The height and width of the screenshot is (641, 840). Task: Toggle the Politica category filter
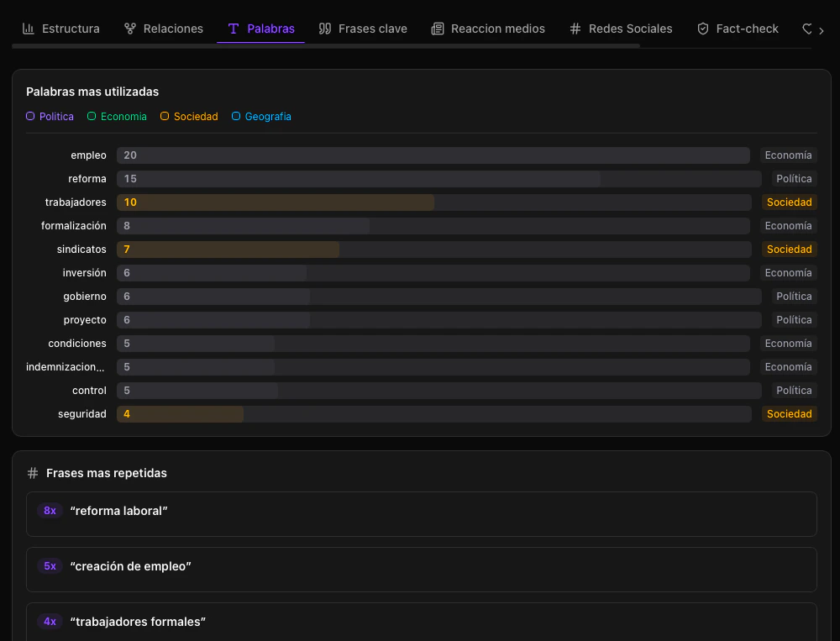tap(50, 116)
